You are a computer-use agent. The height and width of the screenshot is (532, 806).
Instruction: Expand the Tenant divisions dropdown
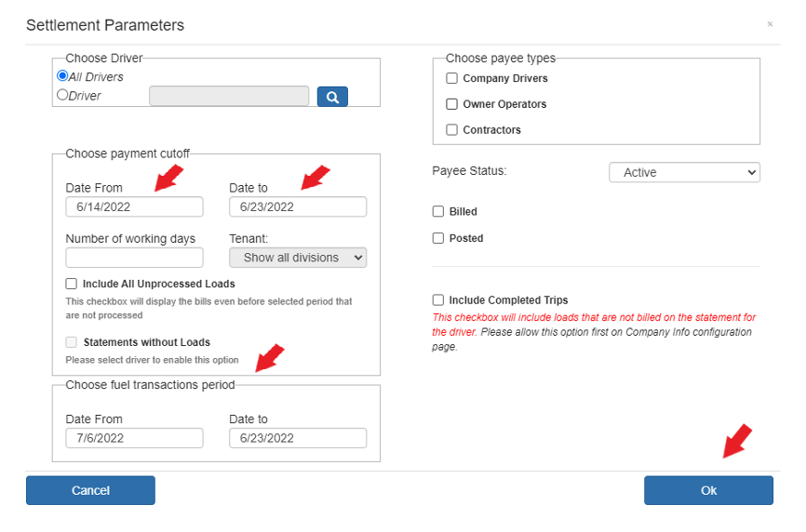click(298, 258)
